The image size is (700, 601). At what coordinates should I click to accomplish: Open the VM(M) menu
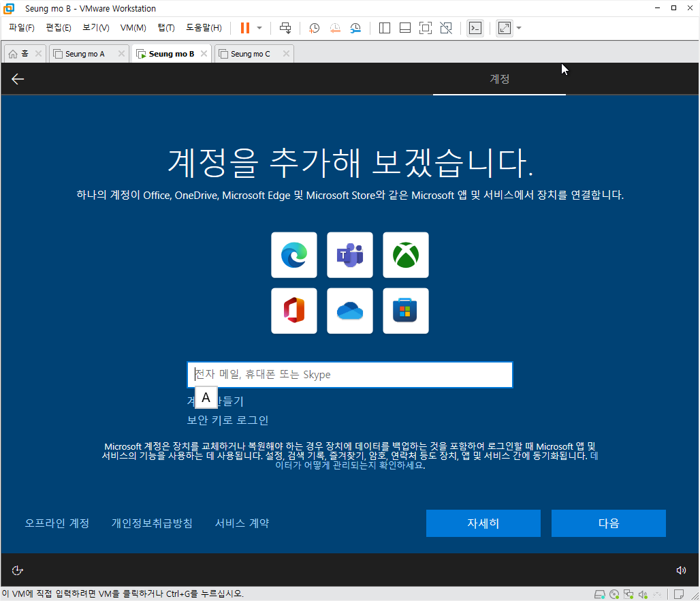click(133, 28)
